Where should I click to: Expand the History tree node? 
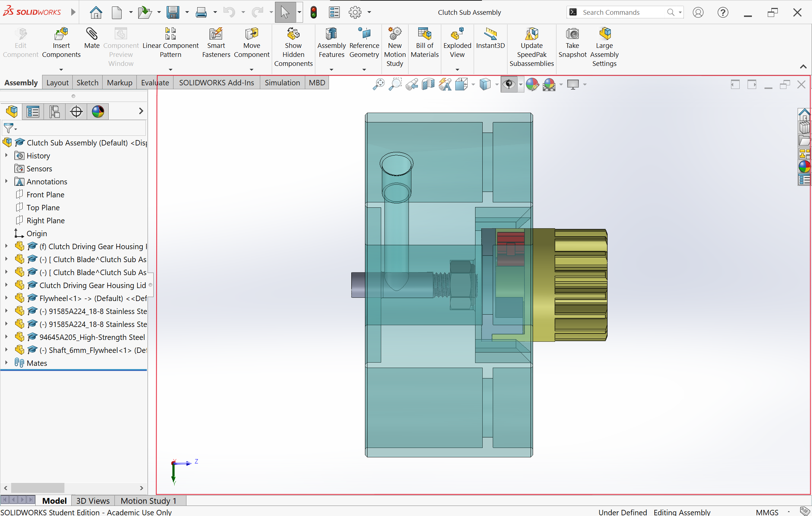[x=6, y=156]
